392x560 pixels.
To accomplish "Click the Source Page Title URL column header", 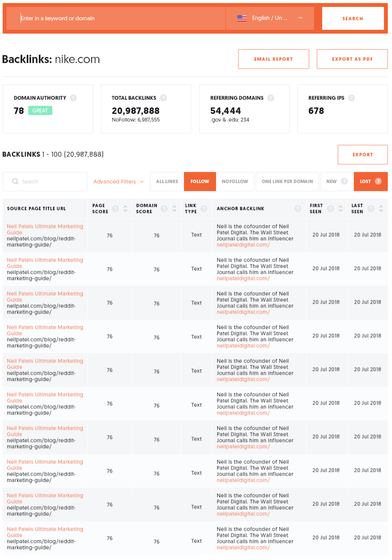I will (x=36, y=209).
